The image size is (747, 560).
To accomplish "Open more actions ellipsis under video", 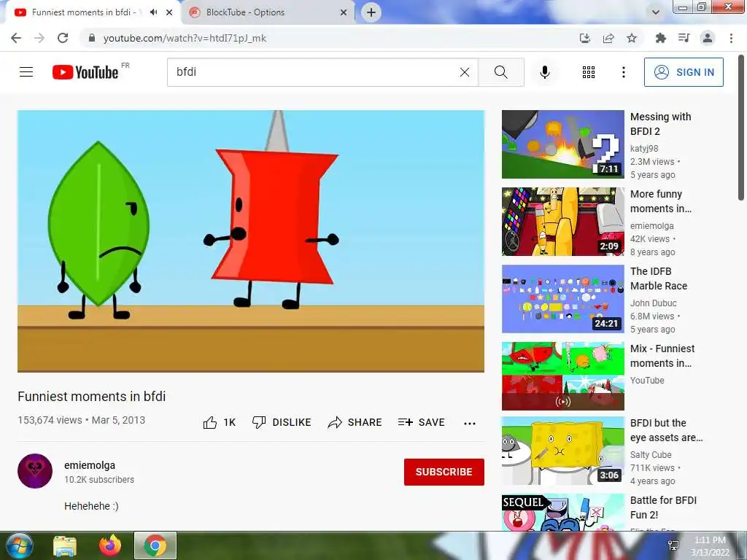I will coord(470,423).
